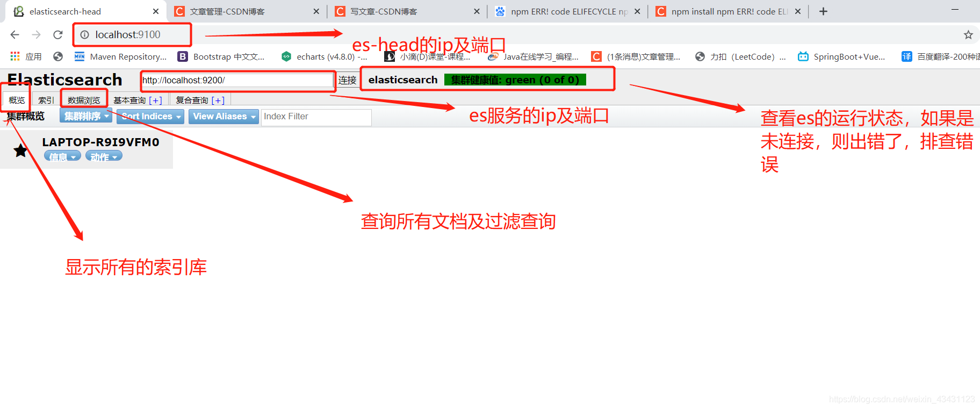The height and width of the screenshot is (409, 980).
Task: Open the 百度翻译 bookmark
Action: coord(940,56)
